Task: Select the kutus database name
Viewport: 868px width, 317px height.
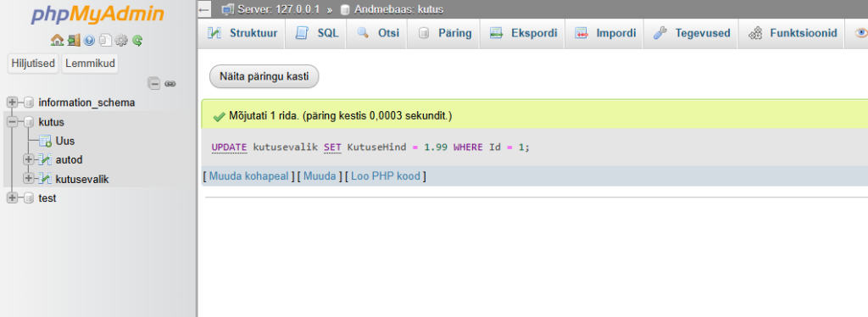Action: click(52, 122)
